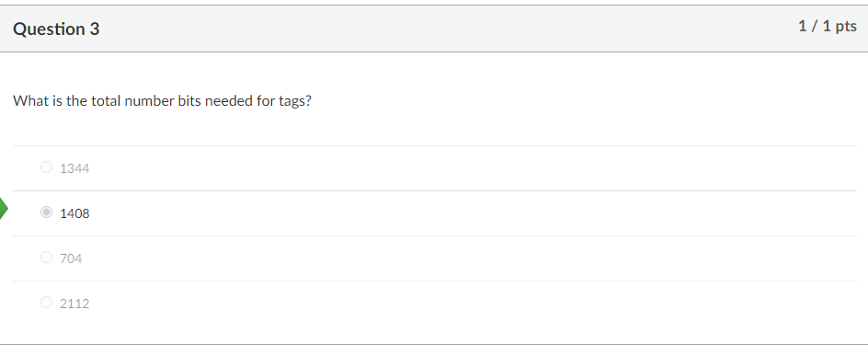Click the word 'What' starting the question
868x356 pixels.
[26, 101]
